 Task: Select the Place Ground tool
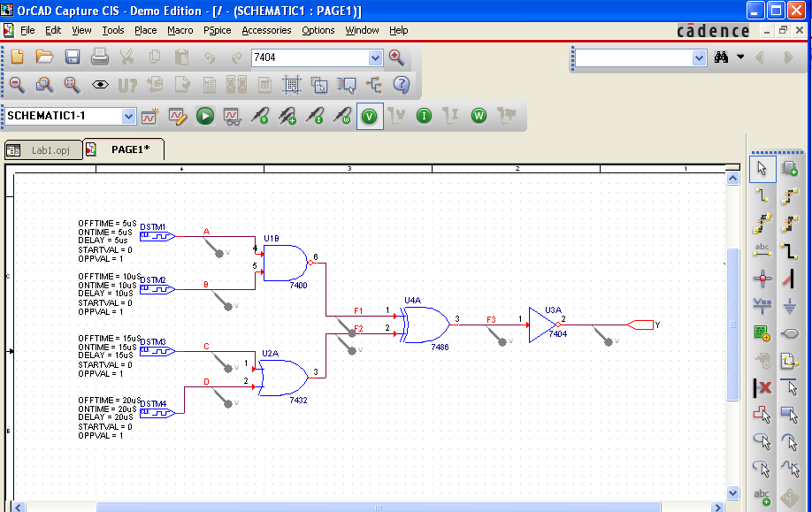coord(790,306)
